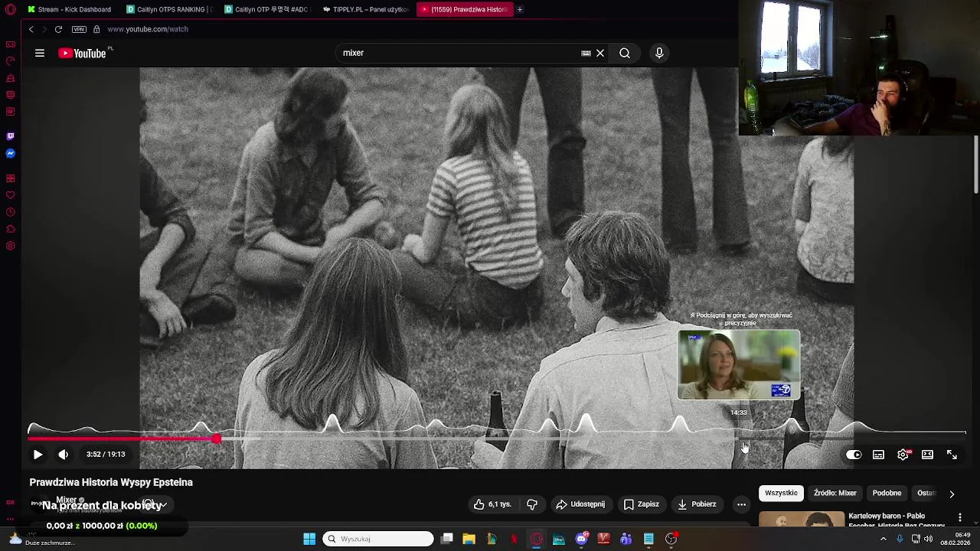Open the Windows Start menu
Screen dimensions: 980x551
[x=309, y=539]
